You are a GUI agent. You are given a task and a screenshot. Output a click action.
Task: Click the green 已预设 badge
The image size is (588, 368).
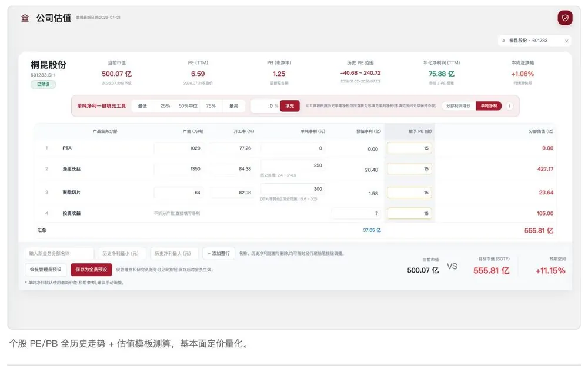(43, 84)
